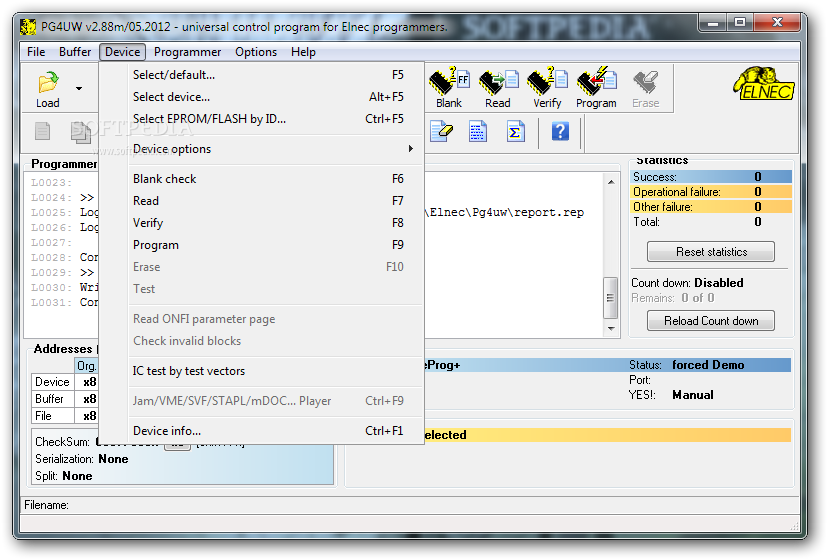Click the Status: forced Demo text
Screen dimensions: 828x560
tap(686, 365)
